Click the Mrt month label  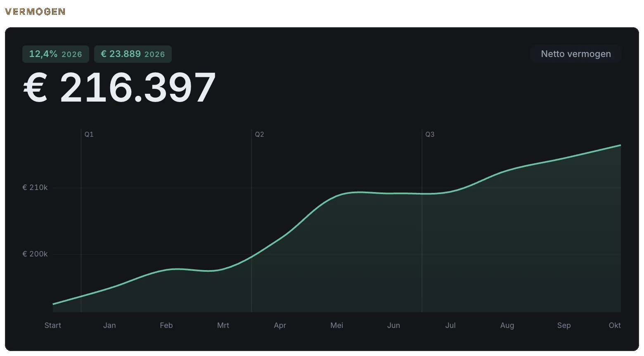click(x=223, y=325)
